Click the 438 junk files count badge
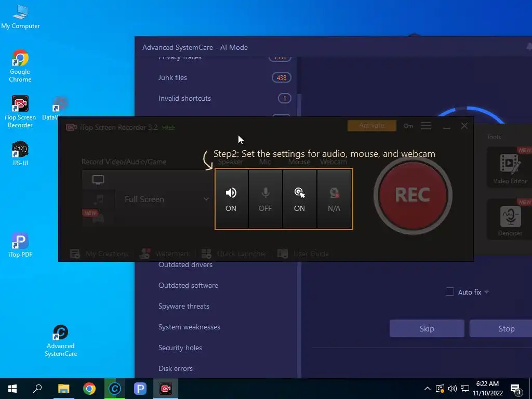Viewport: 532px width, 399px height. click(282, 78)
